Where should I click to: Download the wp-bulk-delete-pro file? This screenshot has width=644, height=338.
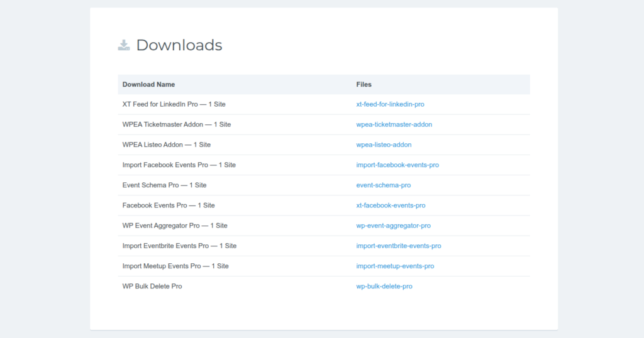pyautogui.click(x=384, y=286)
